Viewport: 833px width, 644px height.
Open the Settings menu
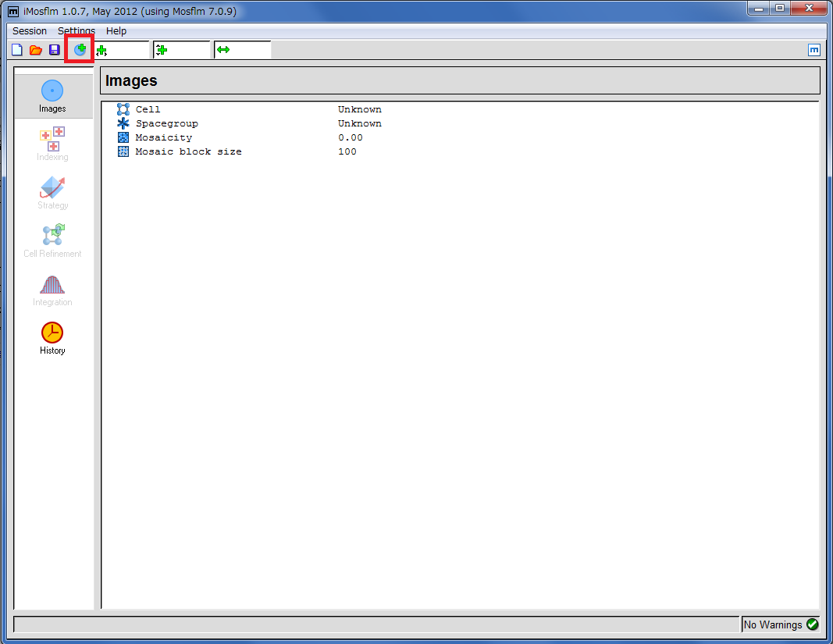coord(77,31)
